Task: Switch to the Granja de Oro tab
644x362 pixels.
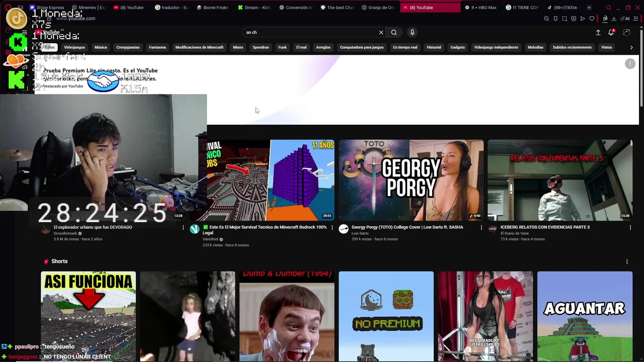Action: (378, 8)
